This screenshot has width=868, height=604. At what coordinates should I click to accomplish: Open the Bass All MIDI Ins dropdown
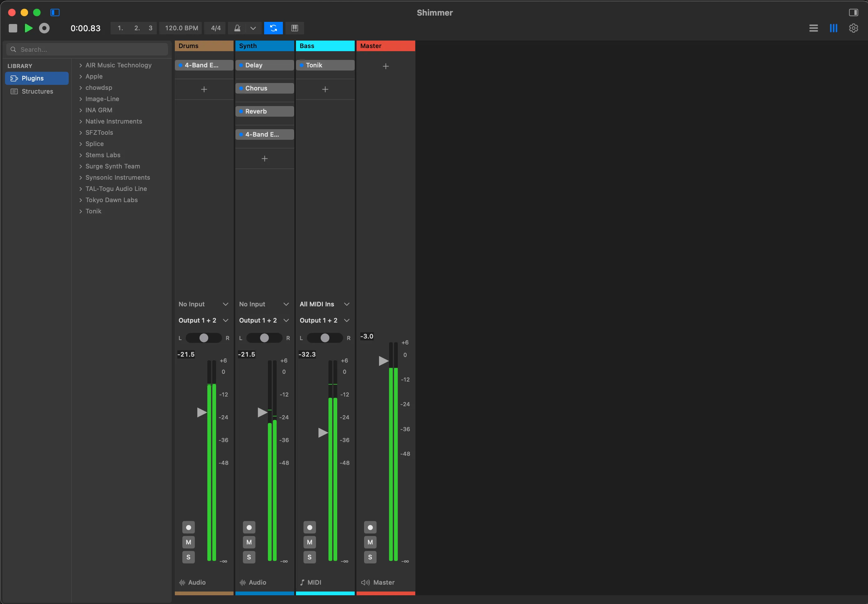click(x=325, y=304)
